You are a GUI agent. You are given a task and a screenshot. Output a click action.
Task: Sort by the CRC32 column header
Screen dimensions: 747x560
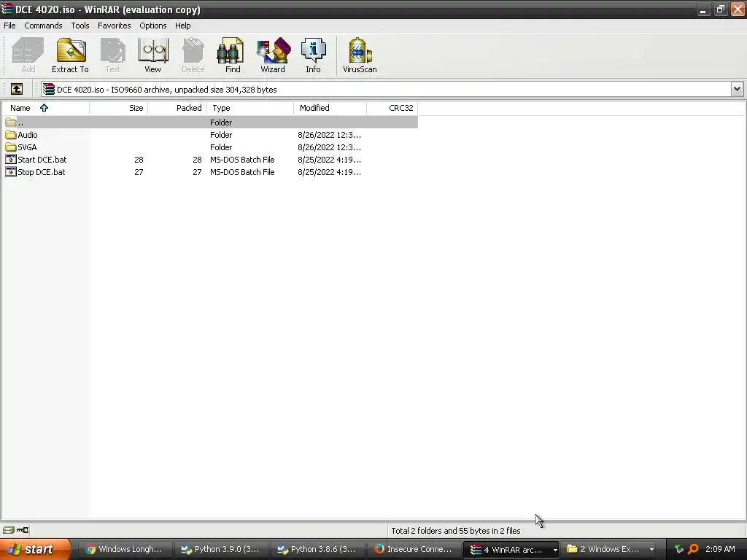point(392,108)
